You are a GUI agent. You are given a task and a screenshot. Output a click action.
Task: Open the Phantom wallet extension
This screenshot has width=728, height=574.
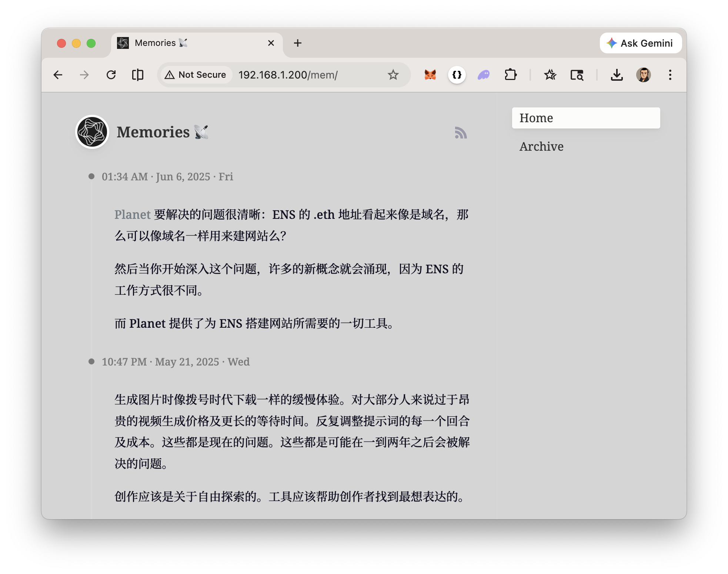coord(483,75)
